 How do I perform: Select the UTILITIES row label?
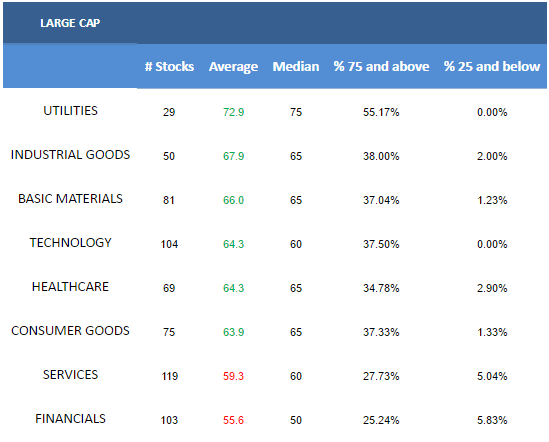[x=70, y=111]
